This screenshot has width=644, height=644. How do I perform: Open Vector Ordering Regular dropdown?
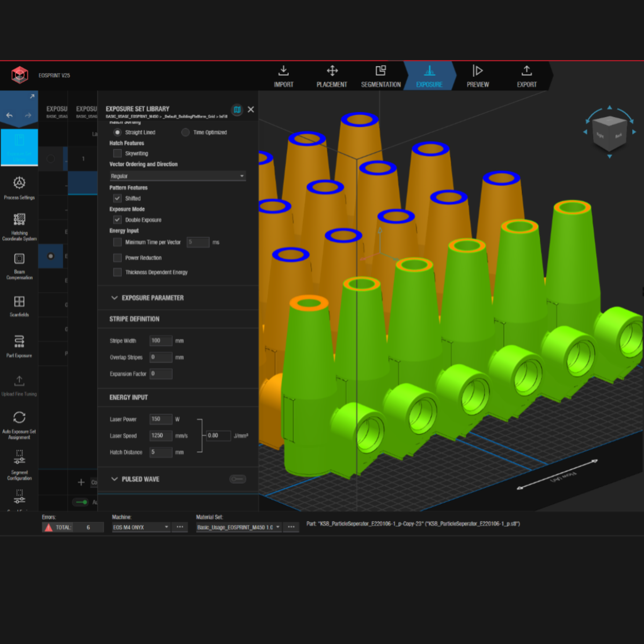(x=178, y=176)
